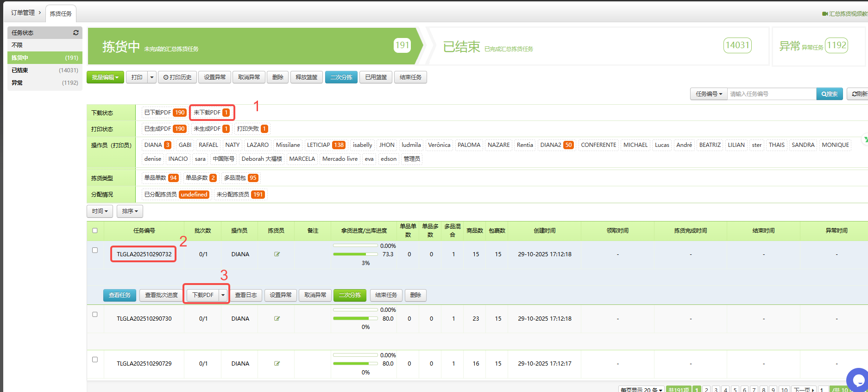Select 已结束 in the task status sidebar
868x392 pixels.
click(x=20, y=70)
